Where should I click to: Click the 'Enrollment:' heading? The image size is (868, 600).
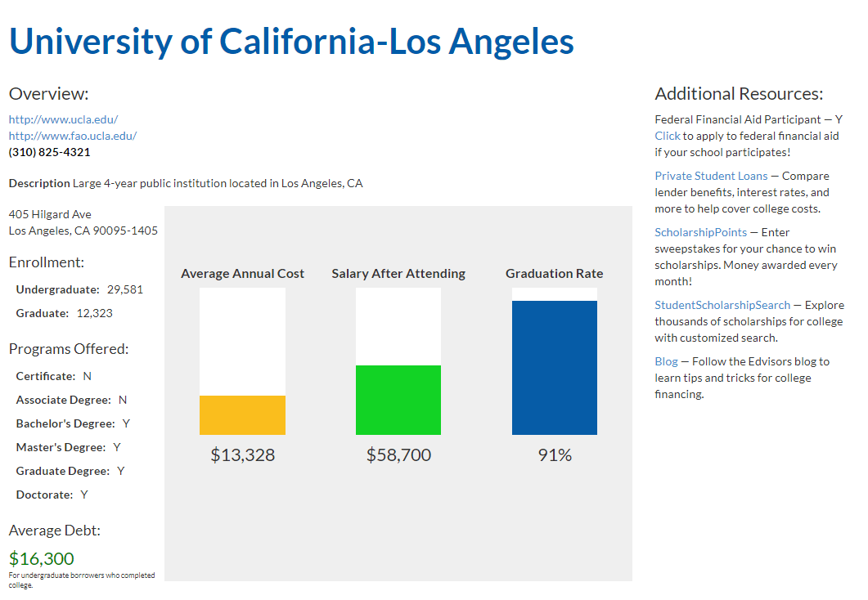pyautogui.click(x=47, y=262)
